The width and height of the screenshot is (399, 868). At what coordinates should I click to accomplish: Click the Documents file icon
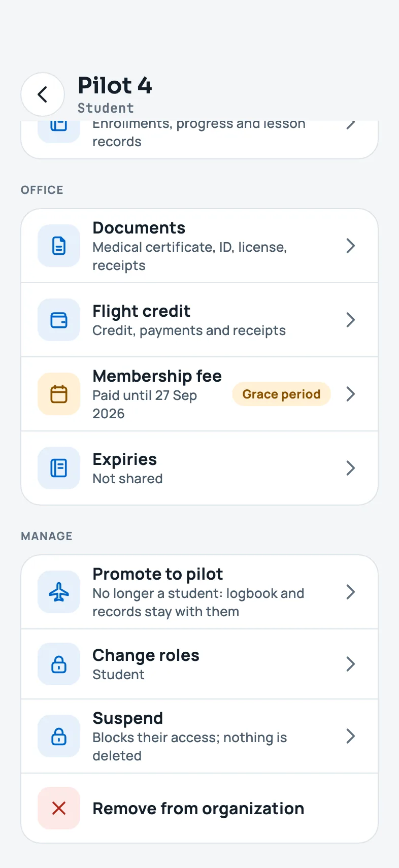[x=59, y=246]
